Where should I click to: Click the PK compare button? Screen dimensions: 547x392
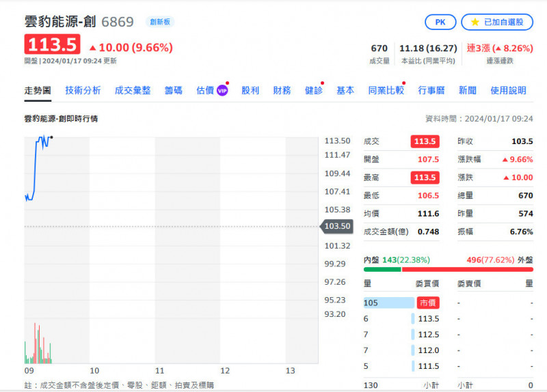coord(440,23)
